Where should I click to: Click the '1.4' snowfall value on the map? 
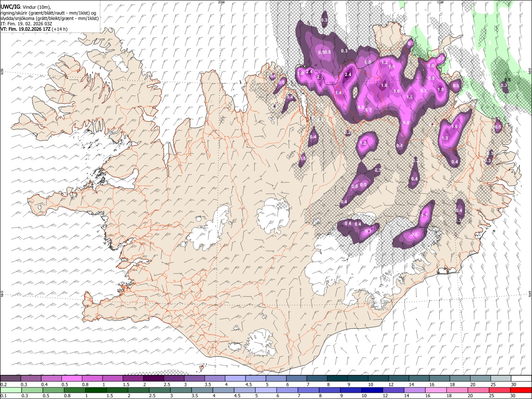(x=338, y=93)
